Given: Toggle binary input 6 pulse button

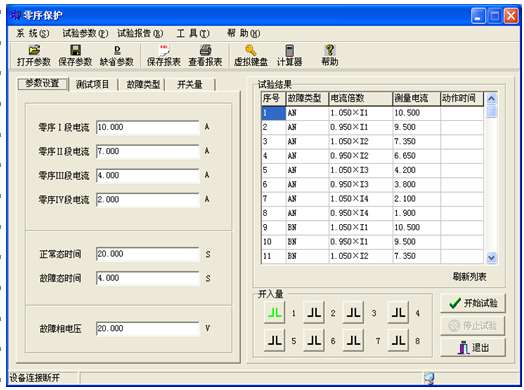Looking at the screenshot, I should click(314, 340).
